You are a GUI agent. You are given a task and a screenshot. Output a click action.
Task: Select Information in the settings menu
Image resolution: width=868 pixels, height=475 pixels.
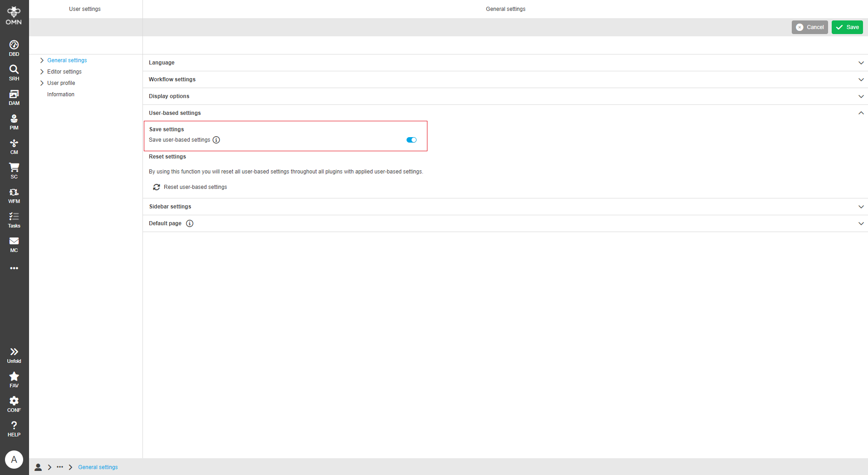pyautogui.click(x=60, y=94)
